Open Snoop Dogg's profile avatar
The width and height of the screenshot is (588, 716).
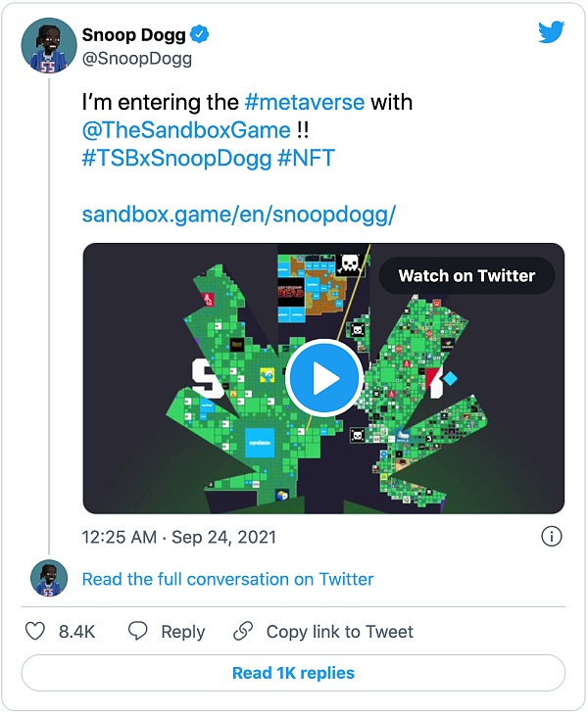click(49, 46)
